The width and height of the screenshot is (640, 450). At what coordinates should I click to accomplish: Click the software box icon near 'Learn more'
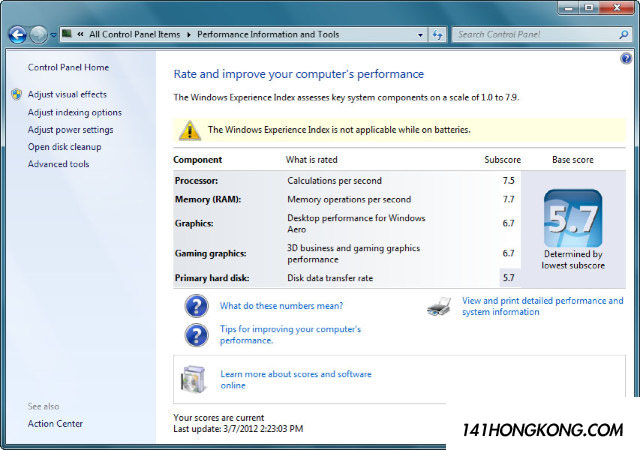[x=194, y=379]
